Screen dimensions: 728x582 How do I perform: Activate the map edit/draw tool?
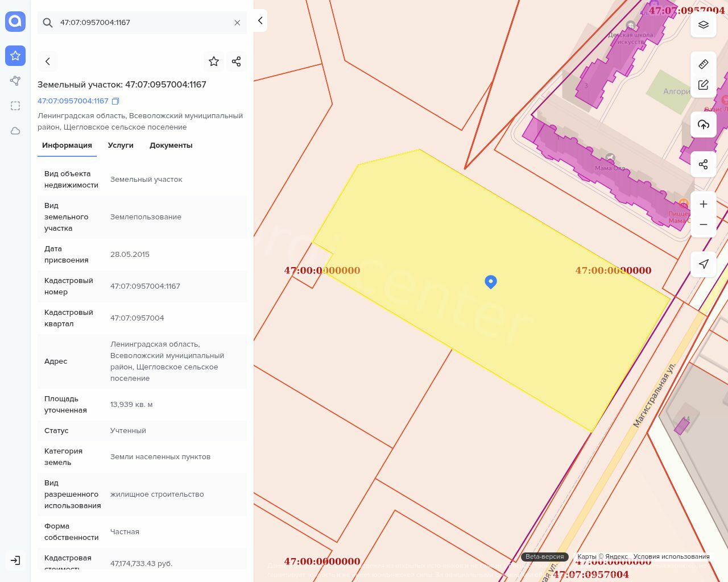[704, 85]
